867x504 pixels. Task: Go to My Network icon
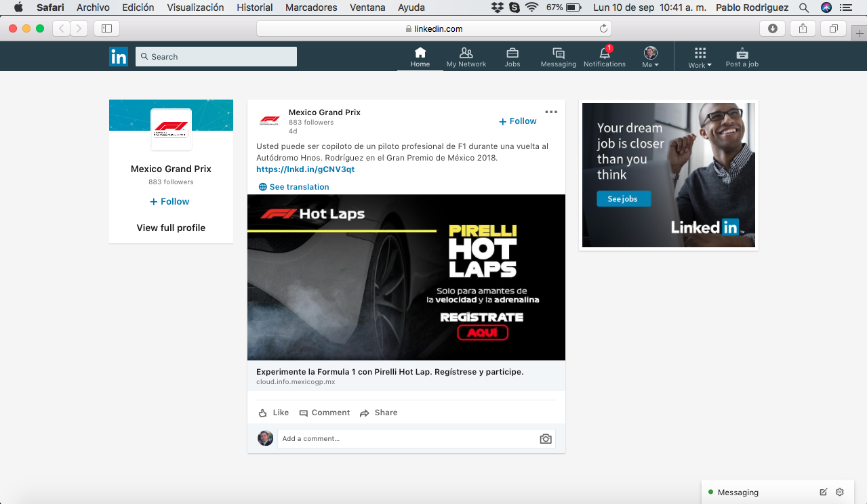(466, 53)
